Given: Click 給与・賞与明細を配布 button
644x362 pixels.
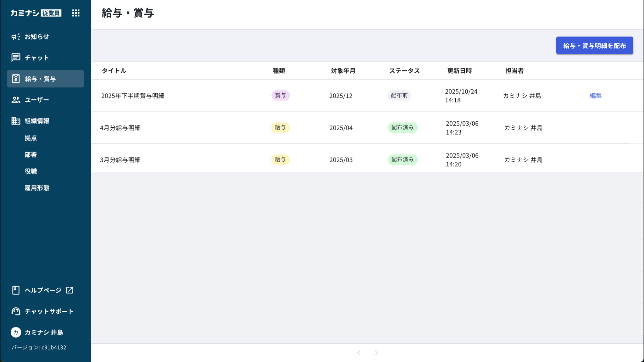Looking at the screenshot, I should 594,46.
